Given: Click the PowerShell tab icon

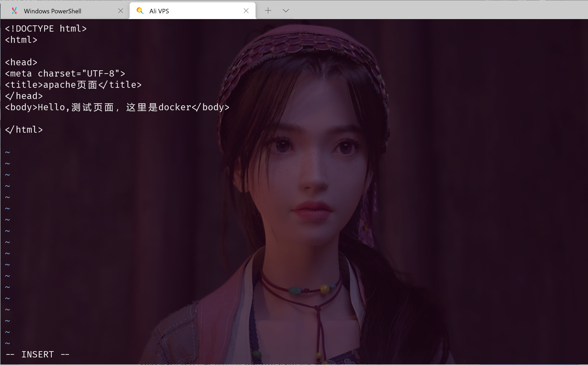Looking at the screenshot, I should pyautogui.click(x=15, y=11).
